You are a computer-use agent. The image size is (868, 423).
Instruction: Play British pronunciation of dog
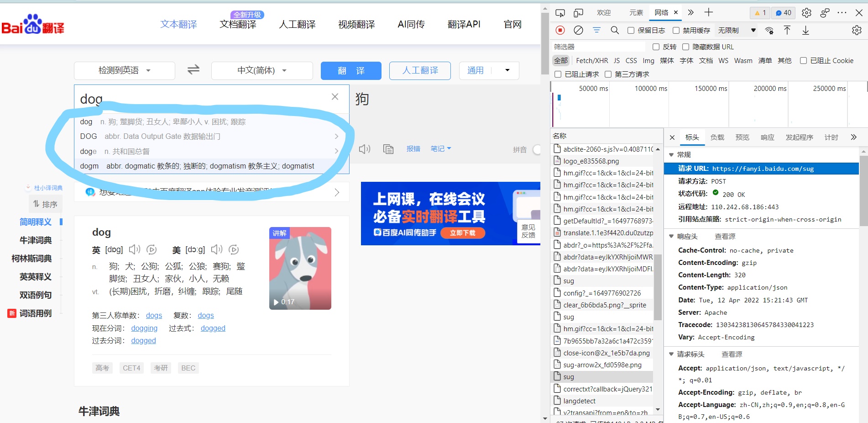(x=135, y=249)
